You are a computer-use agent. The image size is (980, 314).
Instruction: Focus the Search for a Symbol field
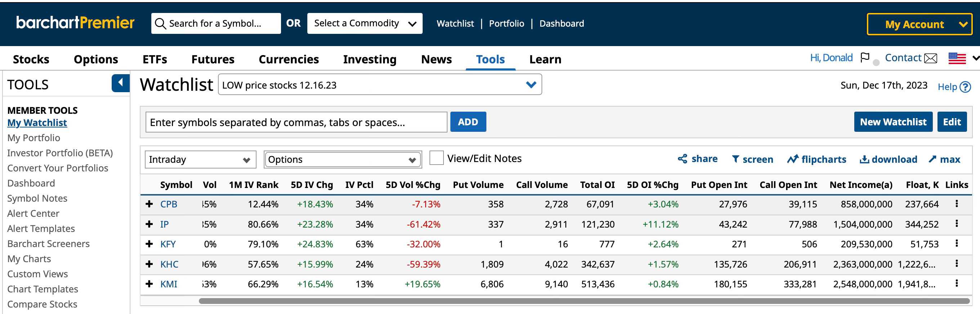pyautogui.click(x=216, y=23)
